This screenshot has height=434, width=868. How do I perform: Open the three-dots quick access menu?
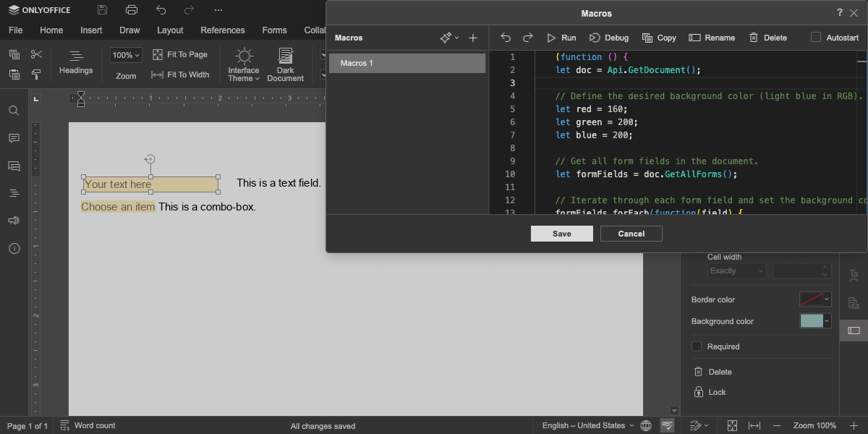tap(218, 10)
